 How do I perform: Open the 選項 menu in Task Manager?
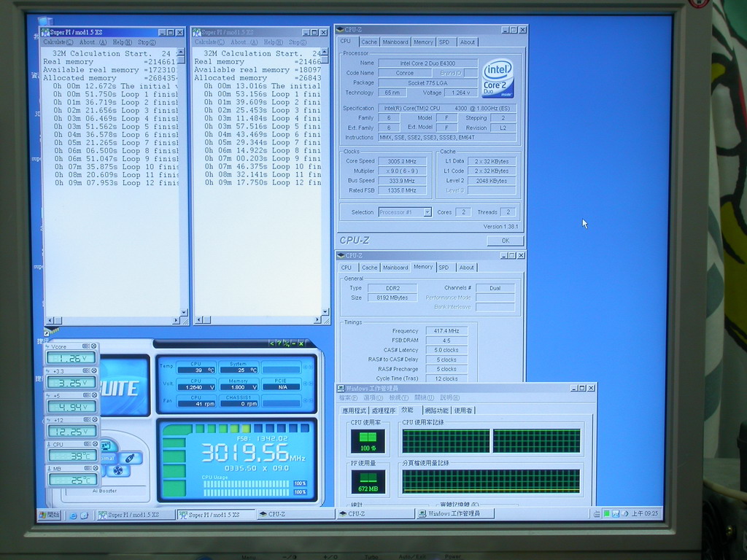(x=373, y=397)
